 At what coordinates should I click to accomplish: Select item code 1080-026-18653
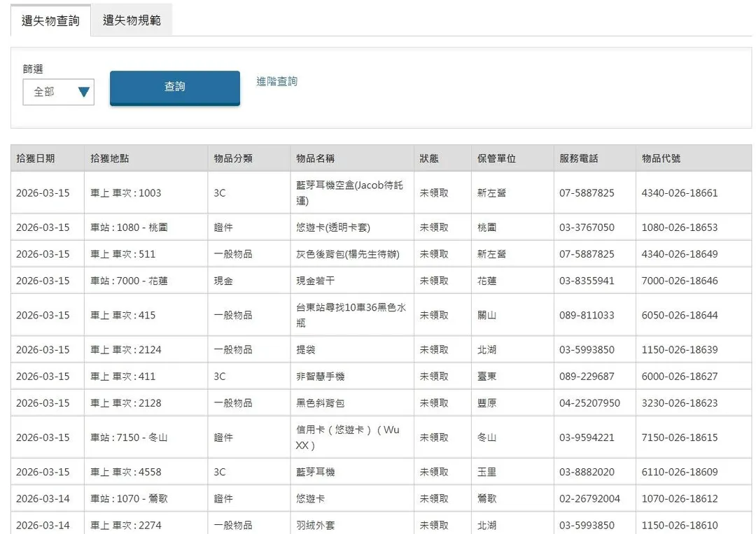(x=679, y=227)
